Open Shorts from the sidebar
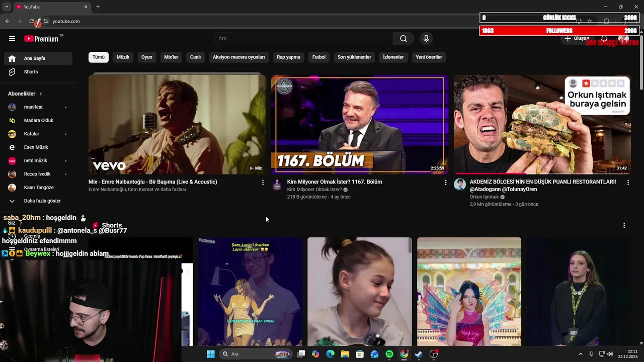 click(x=38, y=72)
